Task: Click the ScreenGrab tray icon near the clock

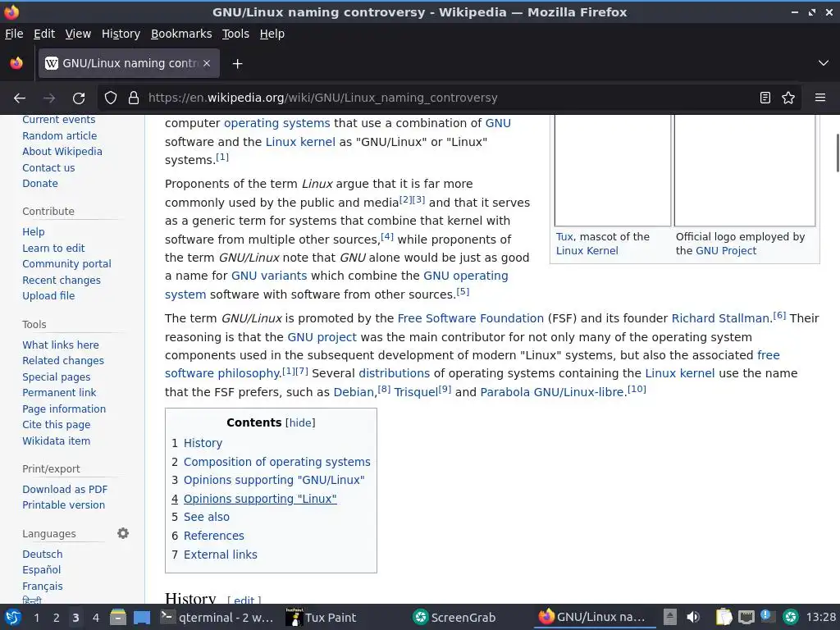Action: point(790,617)
